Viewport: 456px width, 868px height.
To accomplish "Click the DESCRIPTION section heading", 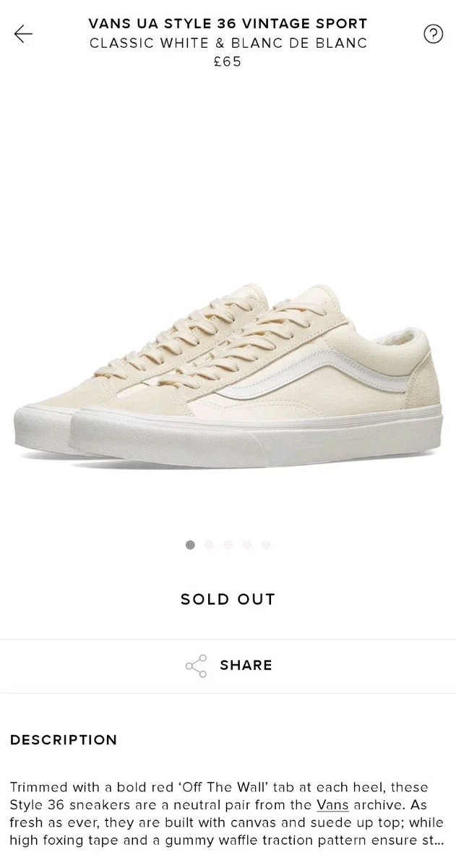I will (64, 740).
